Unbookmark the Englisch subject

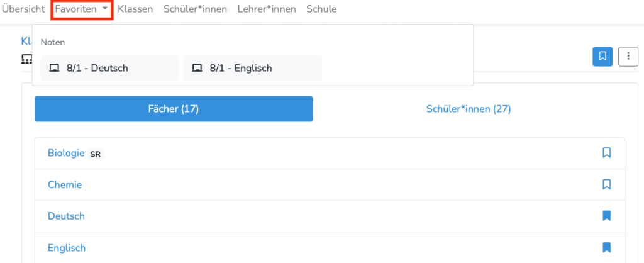(x=606, y=247)
